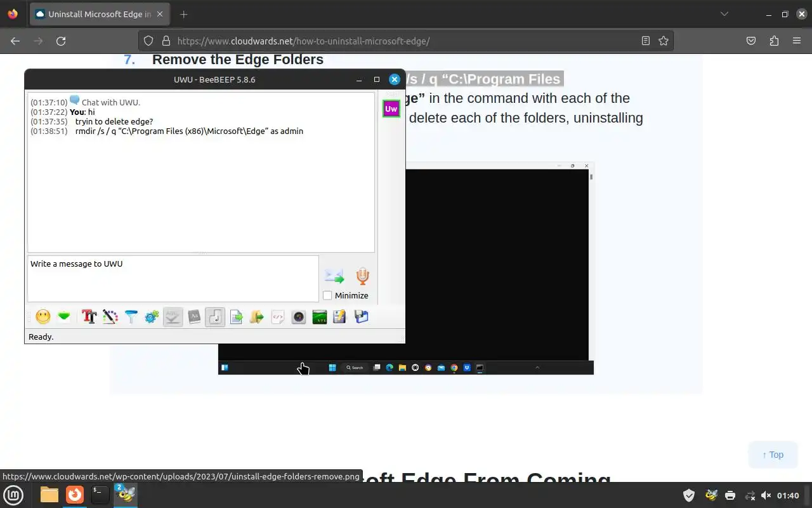Open Firefox extensions puzzle icon
The image size is (812, 508).
[774, 41]
